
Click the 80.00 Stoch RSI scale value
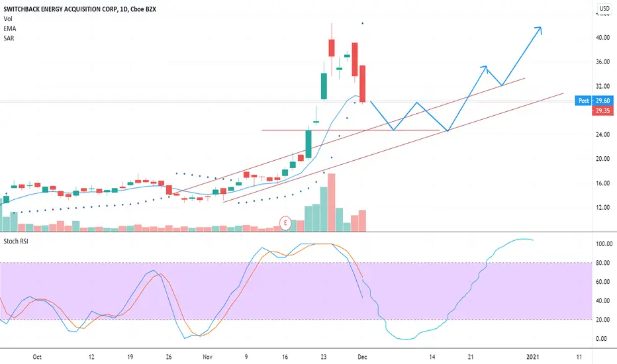(604, 263)
